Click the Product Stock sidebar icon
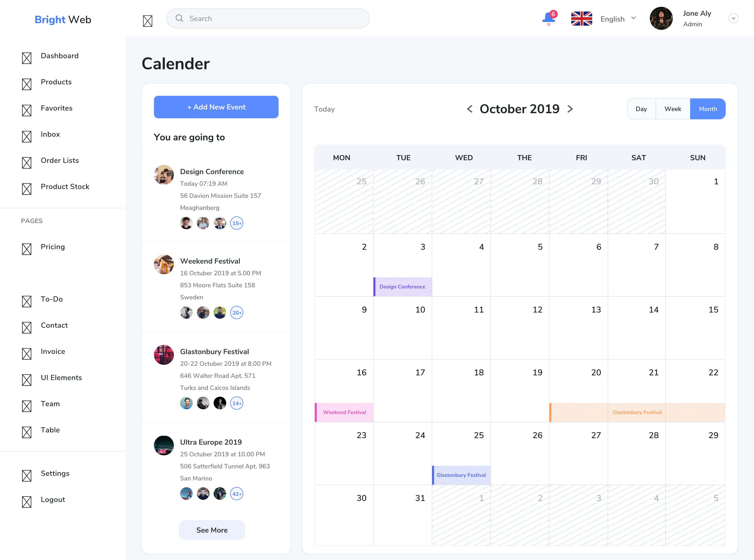 [x=27, y=187]
